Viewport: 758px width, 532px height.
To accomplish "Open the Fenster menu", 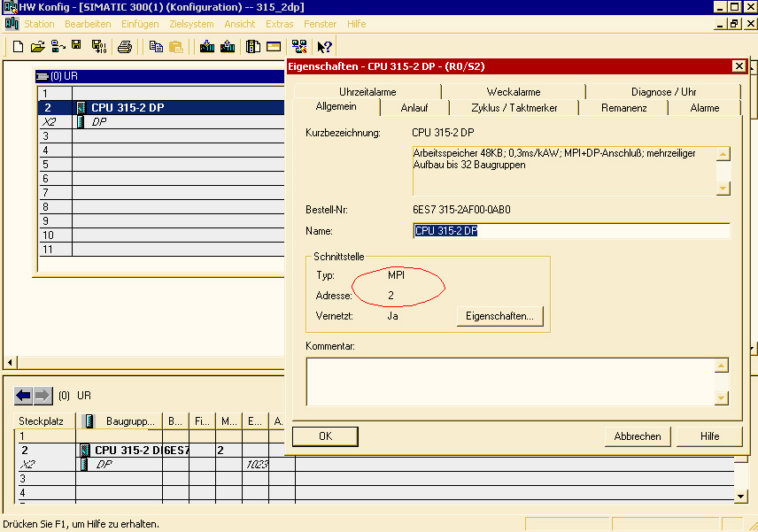I will coord(320,24).
